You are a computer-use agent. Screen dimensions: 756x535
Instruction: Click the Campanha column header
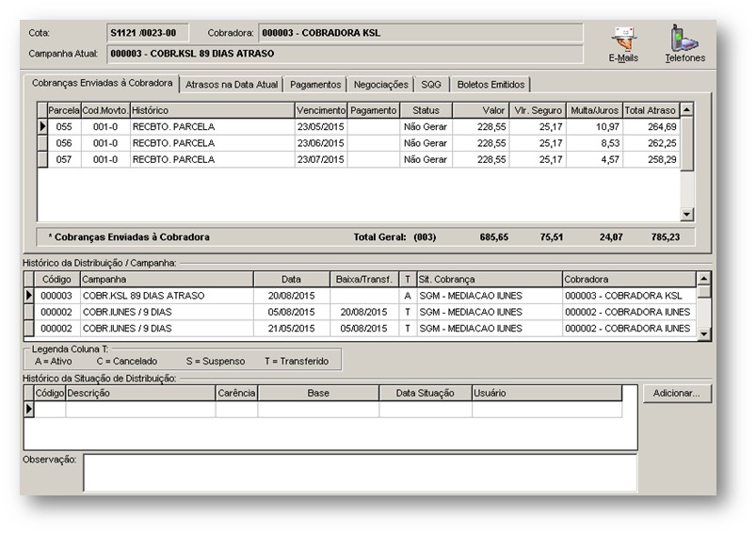[167, 279]
